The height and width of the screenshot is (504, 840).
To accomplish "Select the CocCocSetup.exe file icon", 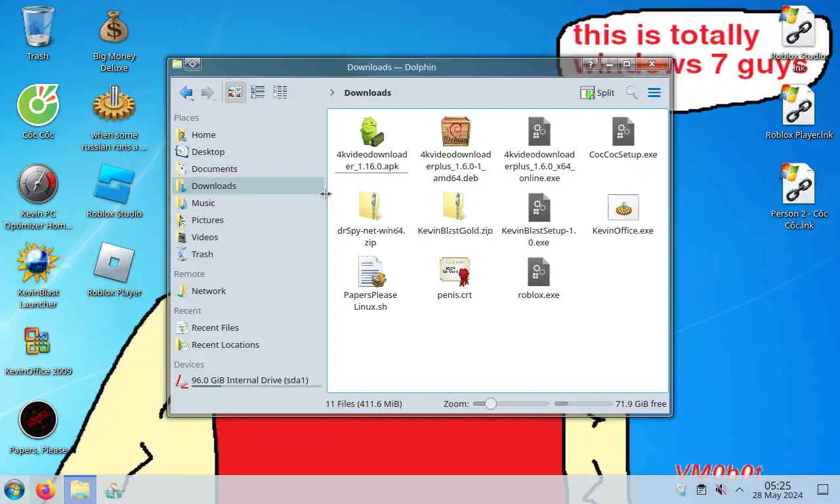I will point(623,131).
